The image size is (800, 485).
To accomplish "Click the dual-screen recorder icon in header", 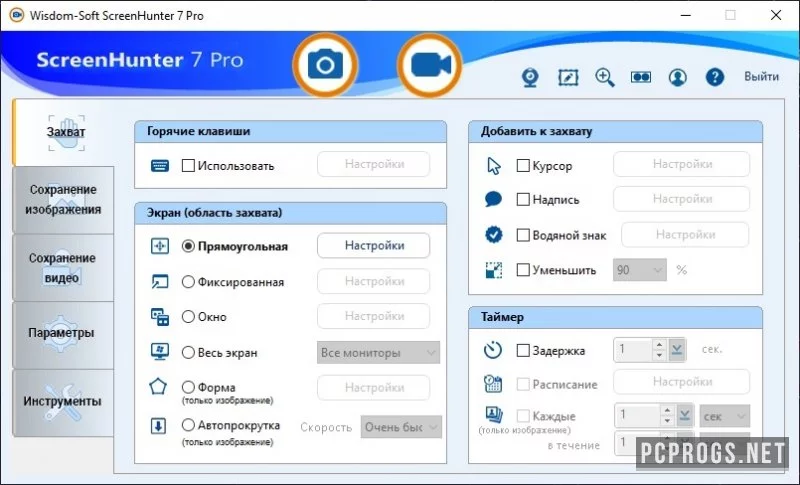I will [641, 77].
